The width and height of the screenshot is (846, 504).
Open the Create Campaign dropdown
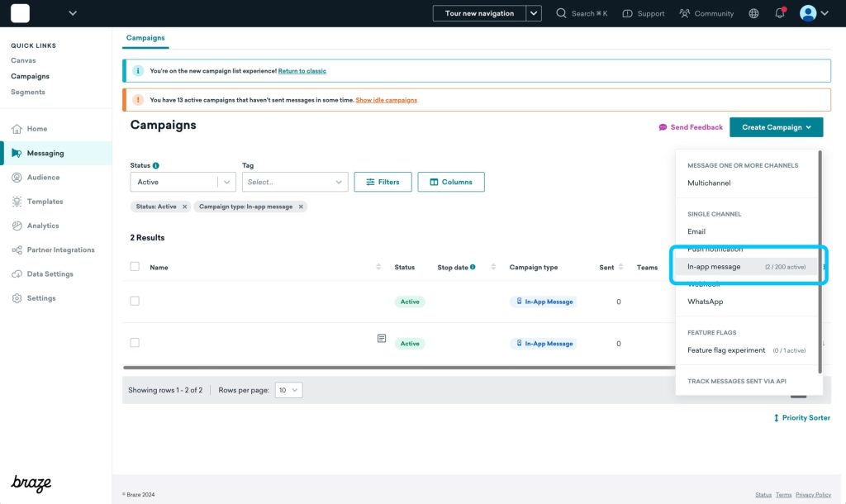click(777, 127)
